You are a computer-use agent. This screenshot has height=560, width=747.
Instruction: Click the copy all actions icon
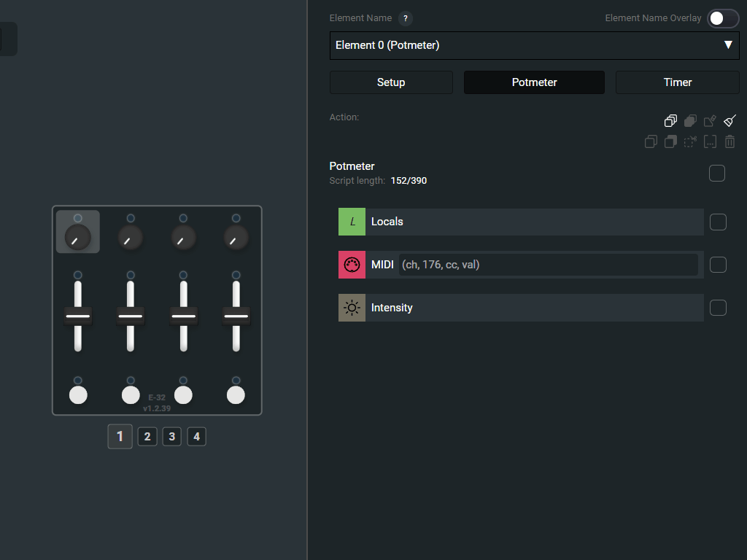point(670,121)
